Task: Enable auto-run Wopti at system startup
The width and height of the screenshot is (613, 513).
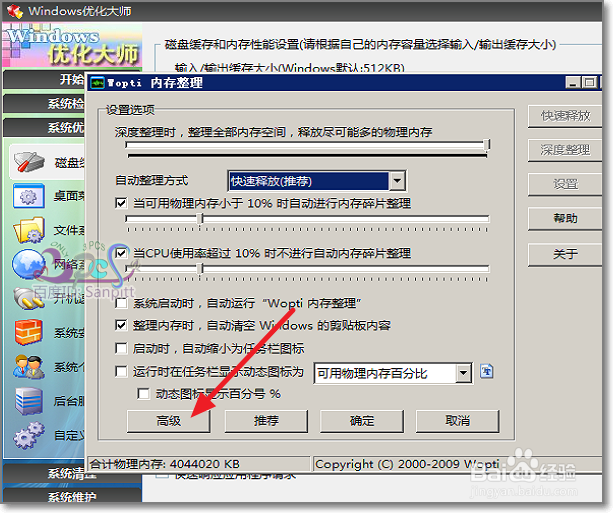Action: coord(121,303)
